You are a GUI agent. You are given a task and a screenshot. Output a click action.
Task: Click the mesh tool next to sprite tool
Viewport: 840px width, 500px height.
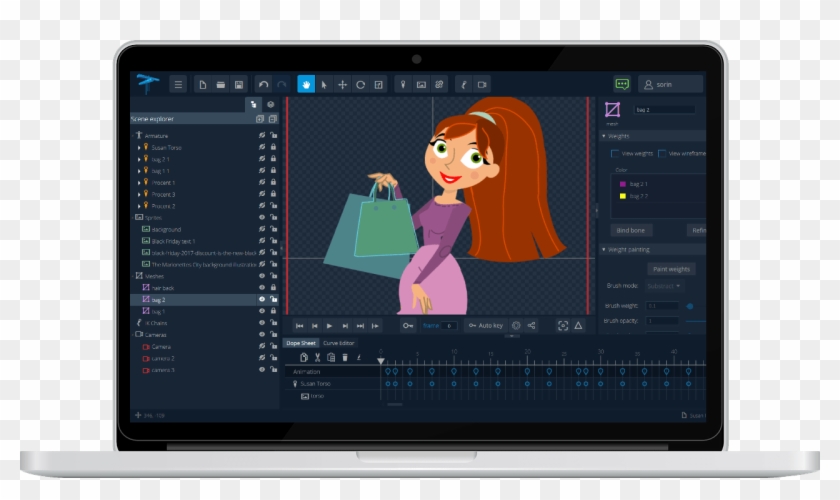pos(439,85)
